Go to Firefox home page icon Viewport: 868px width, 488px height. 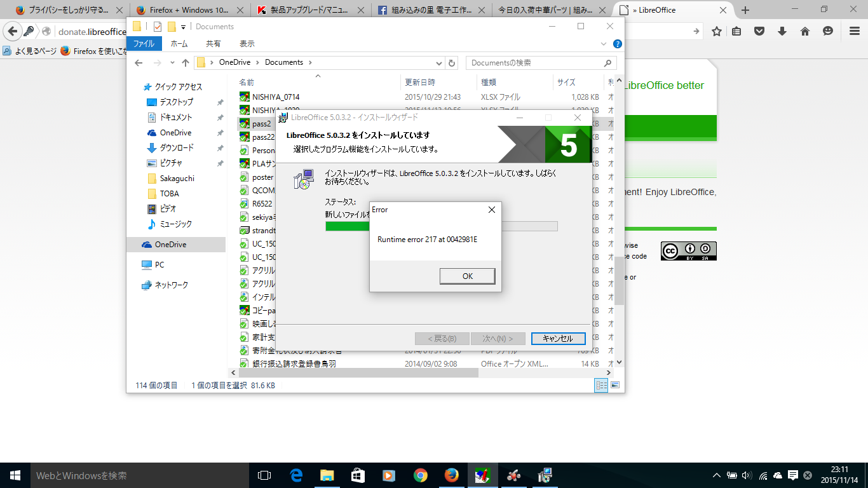coord(805,31)
